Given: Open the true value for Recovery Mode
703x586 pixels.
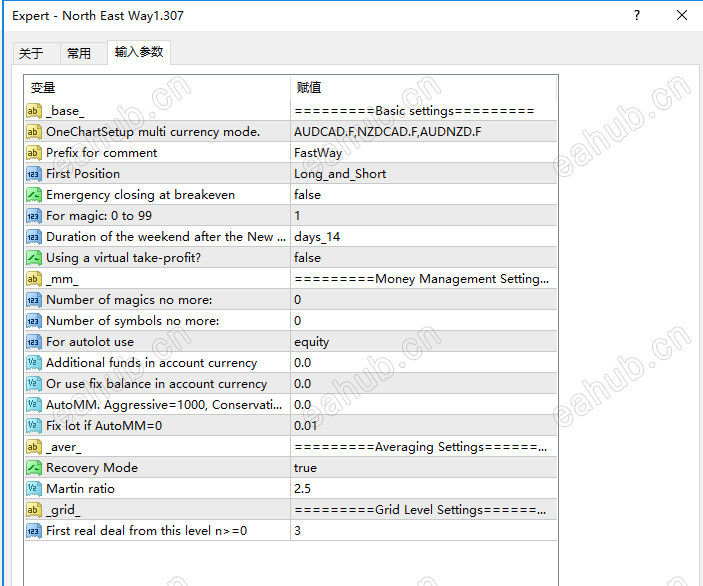Looking at the screenshot, I should click(x=424, y=468).
